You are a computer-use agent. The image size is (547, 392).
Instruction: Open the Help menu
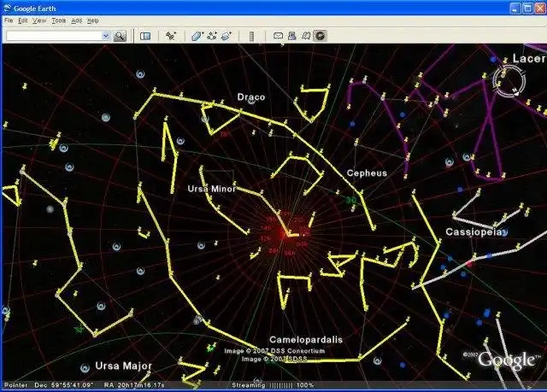click(92, 20)
